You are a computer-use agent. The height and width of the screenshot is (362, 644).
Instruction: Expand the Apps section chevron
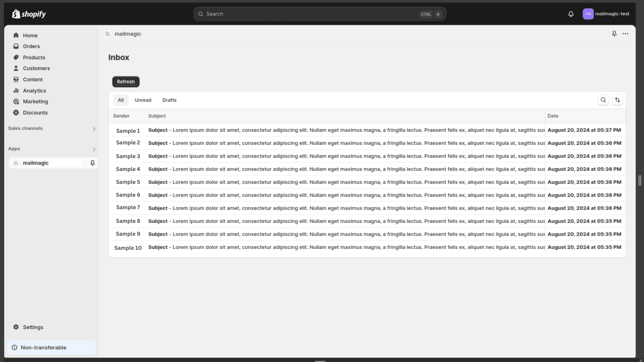[94, 149]
